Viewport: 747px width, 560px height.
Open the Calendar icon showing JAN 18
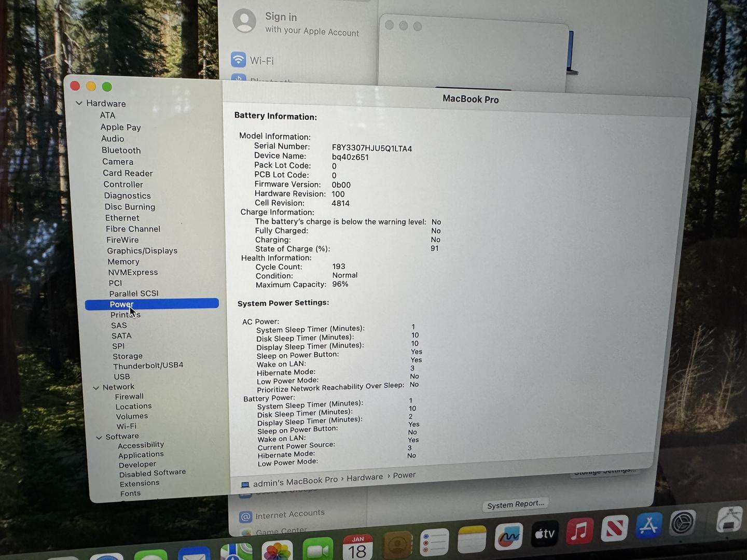[x=357, y=548]
